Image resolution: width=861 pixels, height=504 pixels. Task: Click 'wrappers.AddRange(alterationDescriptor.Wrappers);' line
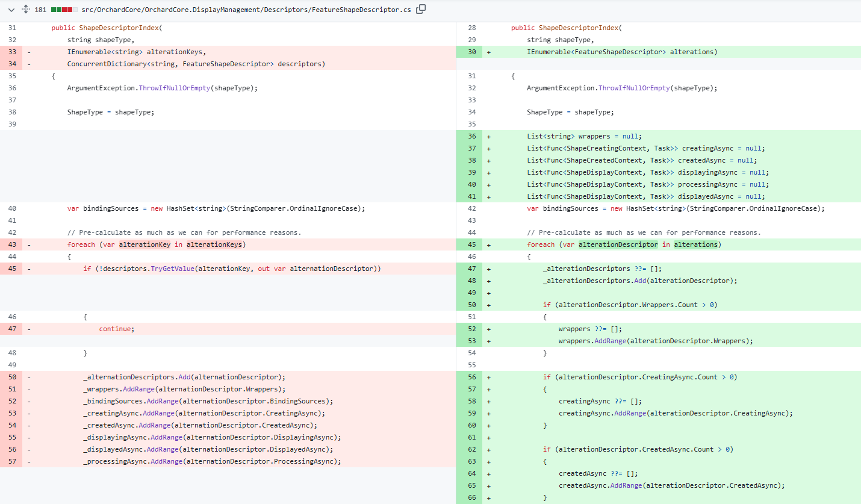tap(656, 341)
